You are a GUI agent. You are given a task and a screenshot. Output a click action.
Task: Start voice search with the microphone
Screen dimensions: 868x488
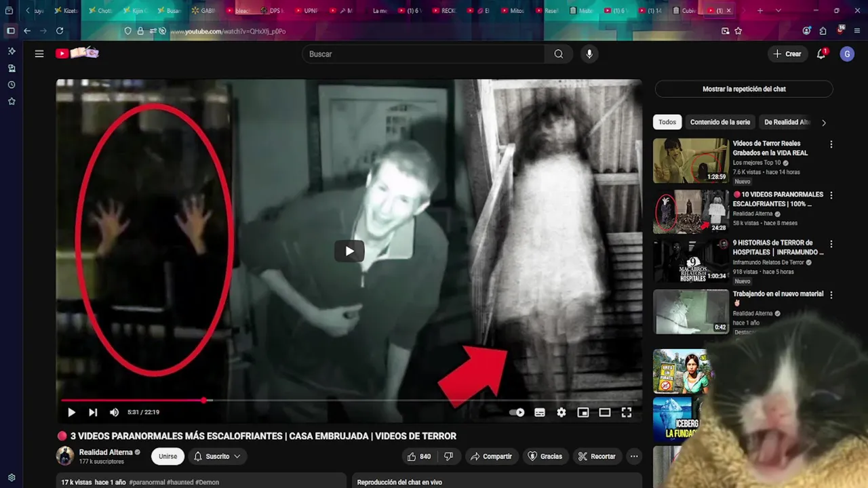pyautogui.click(x=589, y=54)
